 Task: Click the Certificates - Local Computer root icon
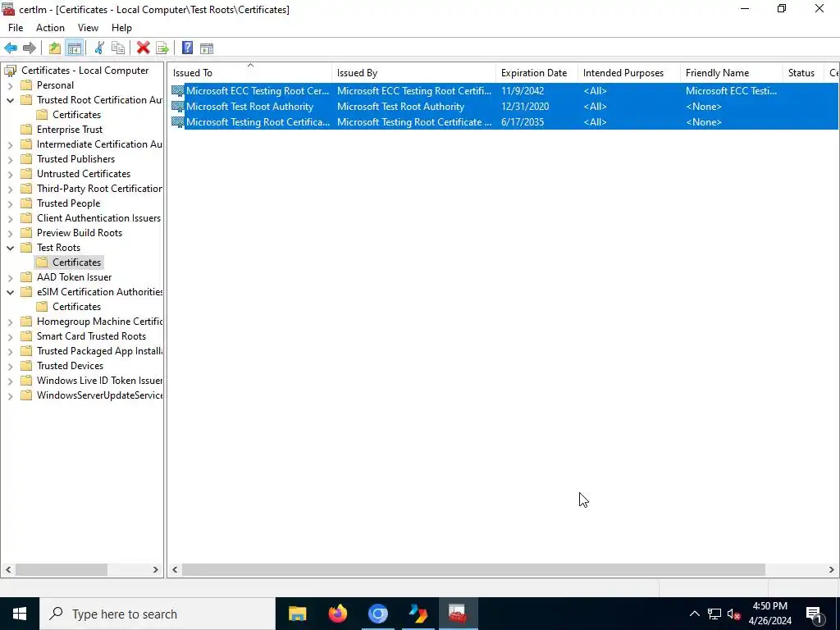tap(10, 71)
